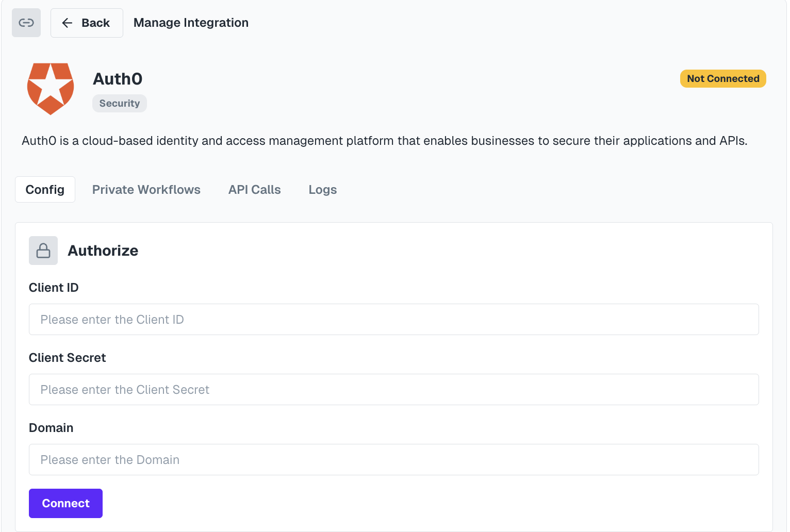The image size is (790, 532).
Task: Click the link chain icon
Action: (26, 23)
